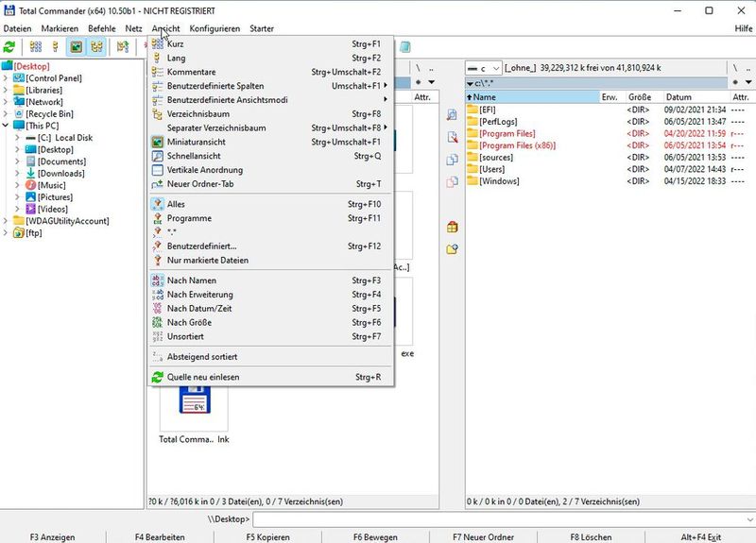Open right panel directory history dropdown arrow

(748, 82)
